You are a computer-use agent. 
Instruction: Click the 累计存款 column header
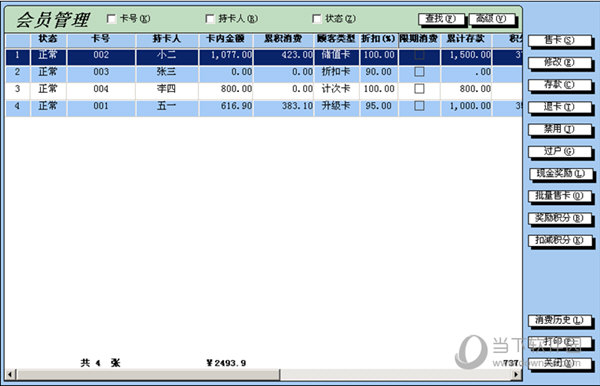click(x=466, y=39)
